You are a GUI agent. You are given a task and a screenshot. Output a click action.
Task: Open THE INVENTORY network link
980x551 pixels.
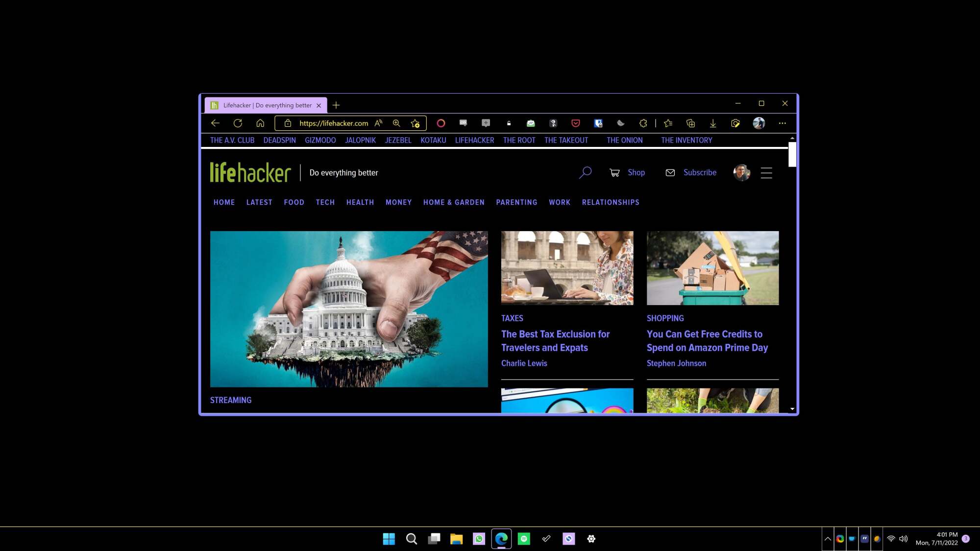click(686, 140)
